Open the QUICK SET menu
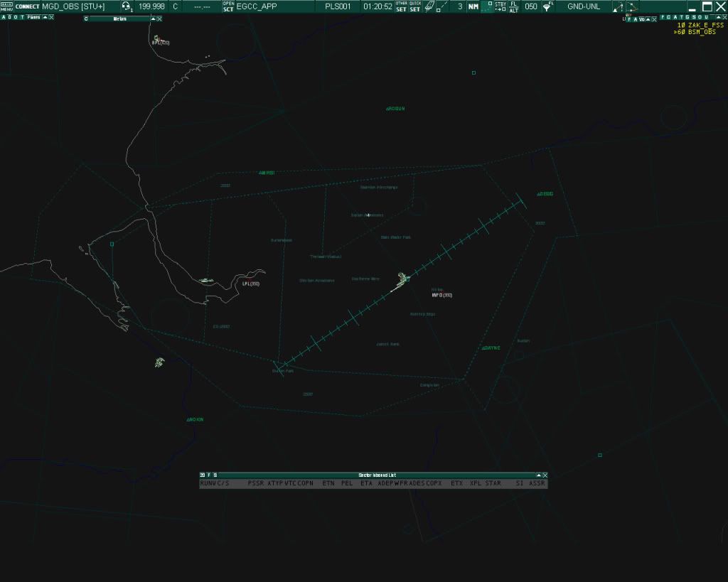This screenshot has height=582, width=728. tap(415, 6)
